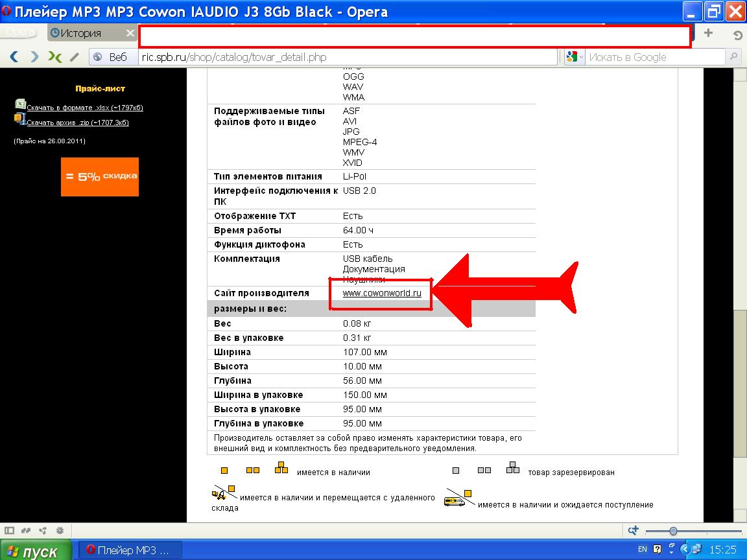Viewport: 747px width, 560px height.
Task: Select '107.00 мм' width value
Action: click(365, 352)
